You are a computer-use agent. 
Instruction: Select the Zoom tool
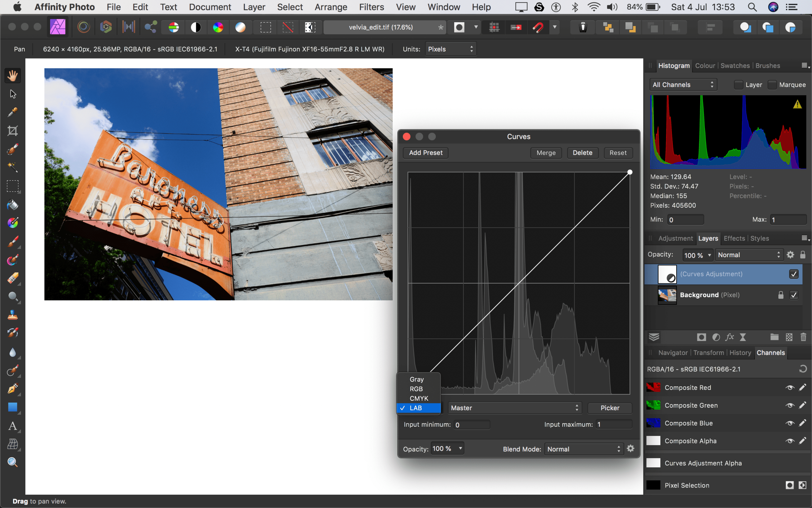pos(12,462)
